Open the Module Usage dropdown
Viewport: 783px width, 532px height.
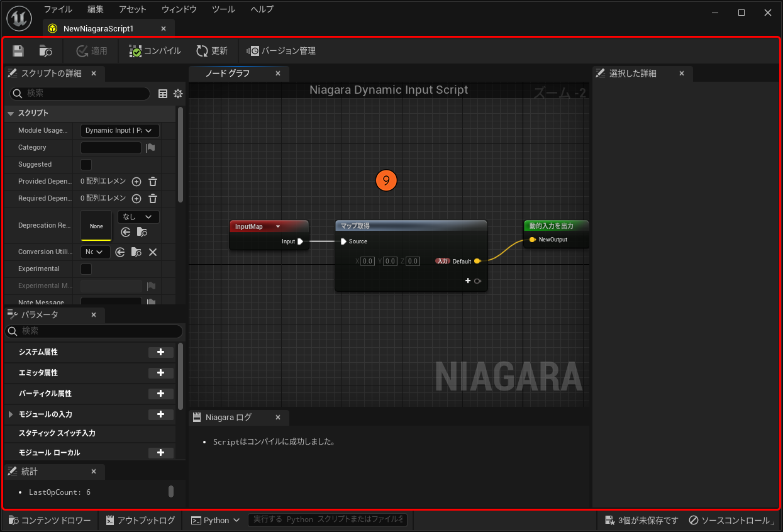(119, 131)
